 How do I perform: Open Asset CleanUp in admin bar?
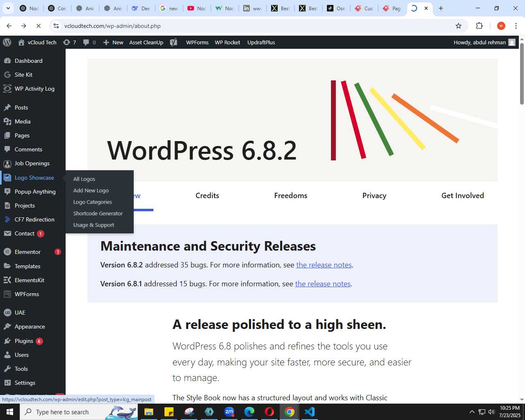[x=146, y=42]
